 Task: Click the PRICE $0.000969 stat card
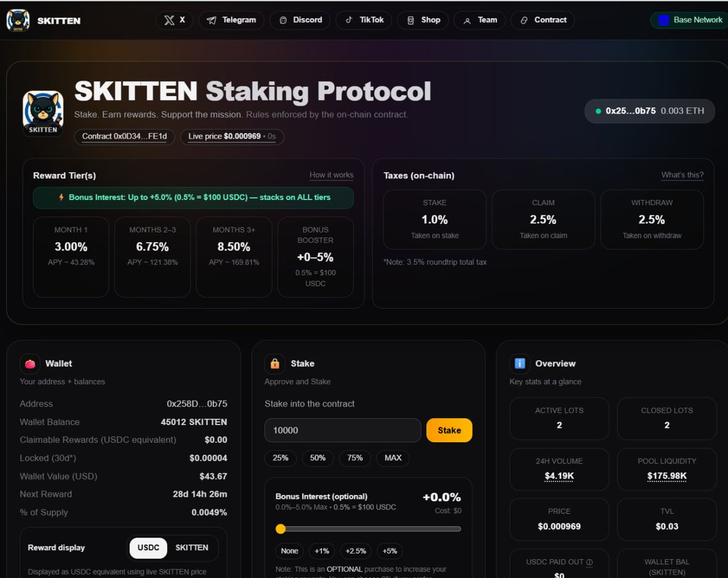click(559, 519)
